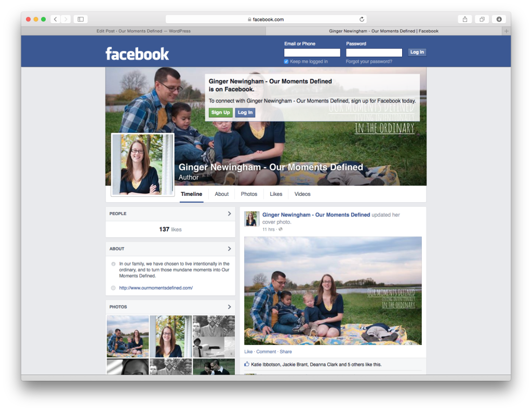532x411 pixels.
Task: Open the top black-and-white photo thumbnail
Action: 214,336
